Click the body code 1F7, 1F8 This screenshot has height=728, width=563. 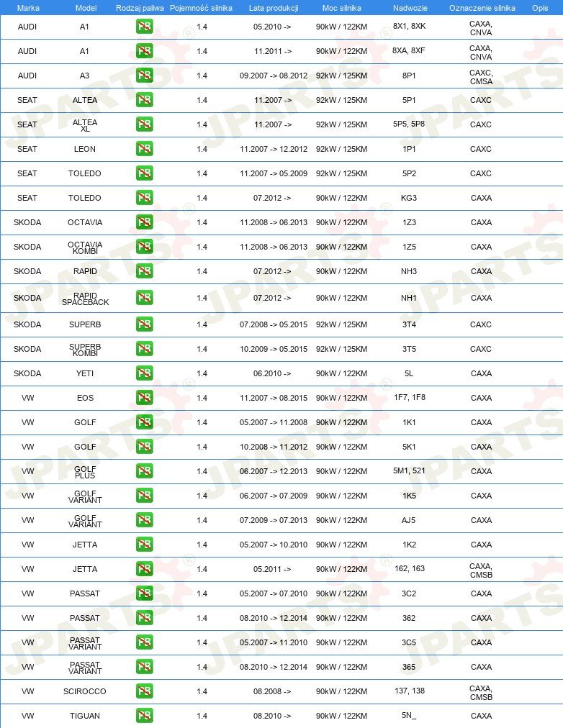tap(409, 397)
